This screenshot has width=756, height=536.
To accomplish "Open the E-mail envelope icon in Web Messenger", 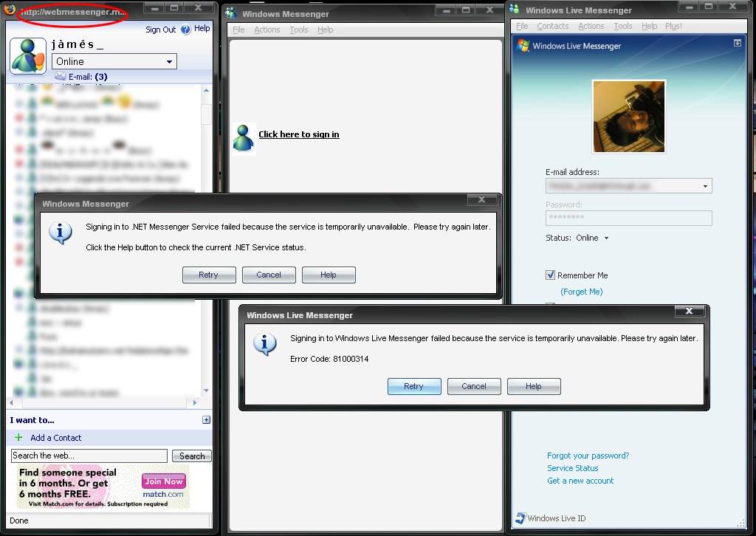I will pos(61,77).
